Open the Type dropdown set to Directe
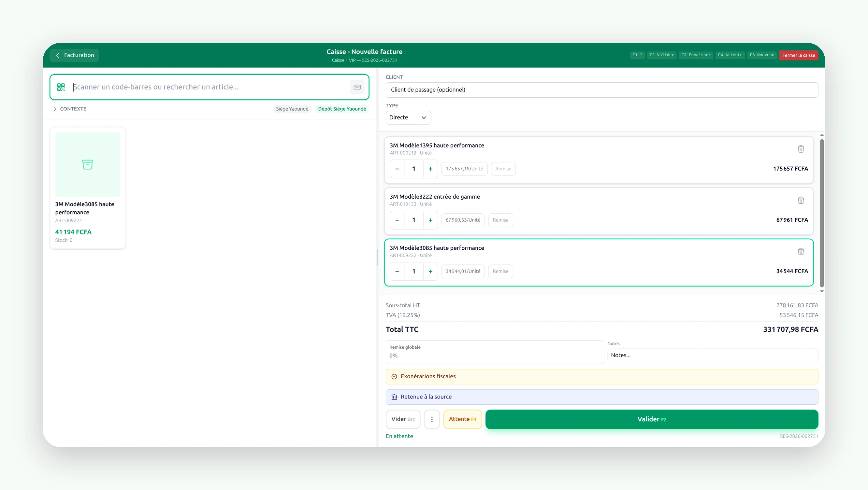Image resolution: width=868 pixels, height=490 pixels. pos(408,118)
